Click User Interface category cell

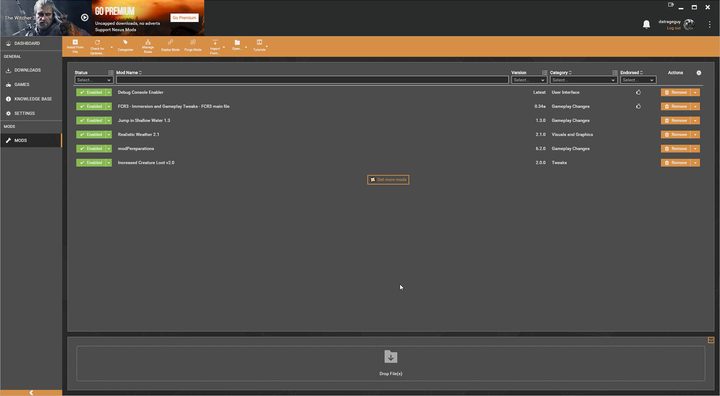565,92
